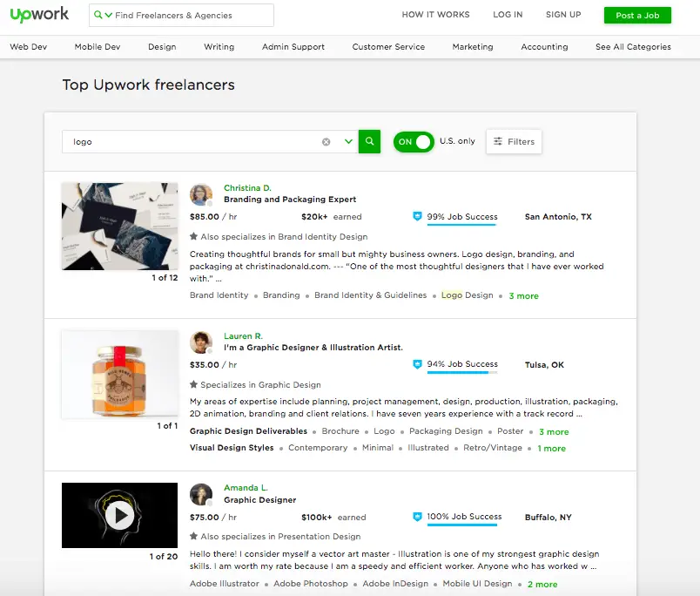Open the Accounting category

click(x=544, y=47)
